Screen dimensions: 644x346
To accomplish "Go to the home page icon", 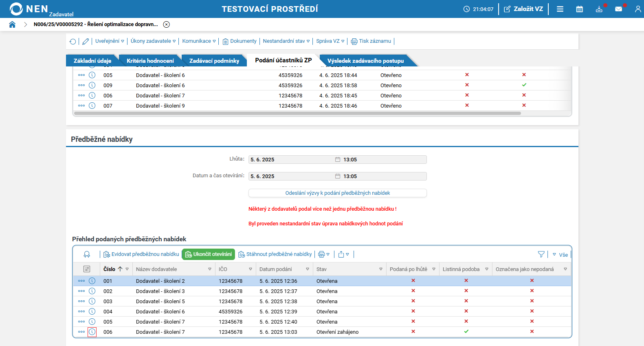I will click(x=12, y=24).
